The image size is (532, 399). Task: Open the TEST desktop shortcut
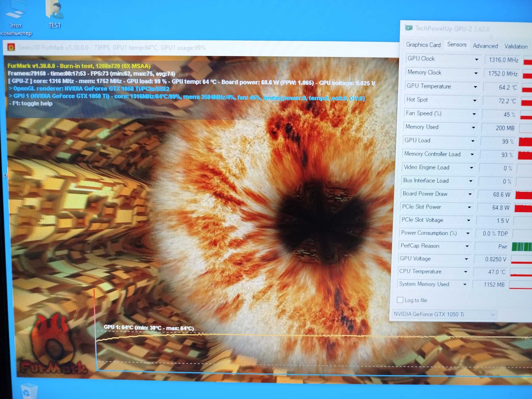pos(55,15)
